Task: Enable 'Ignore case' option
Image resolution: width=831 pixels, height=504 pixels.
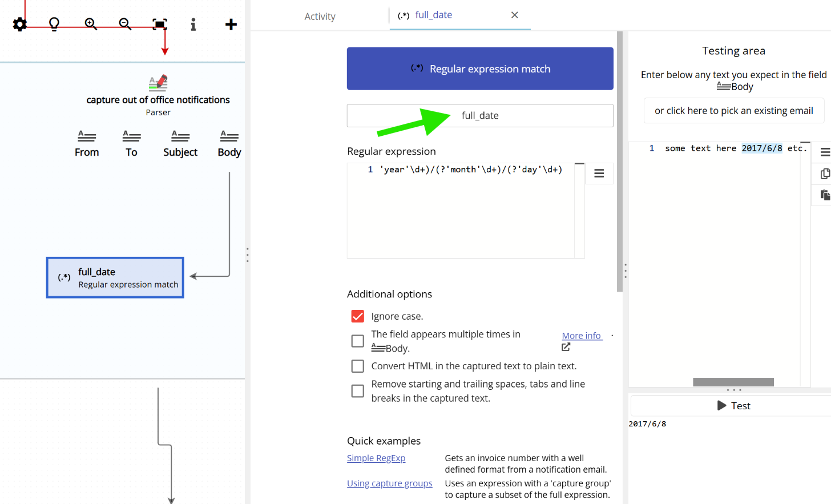Action: pyautogui.click(x=357, y=316)
